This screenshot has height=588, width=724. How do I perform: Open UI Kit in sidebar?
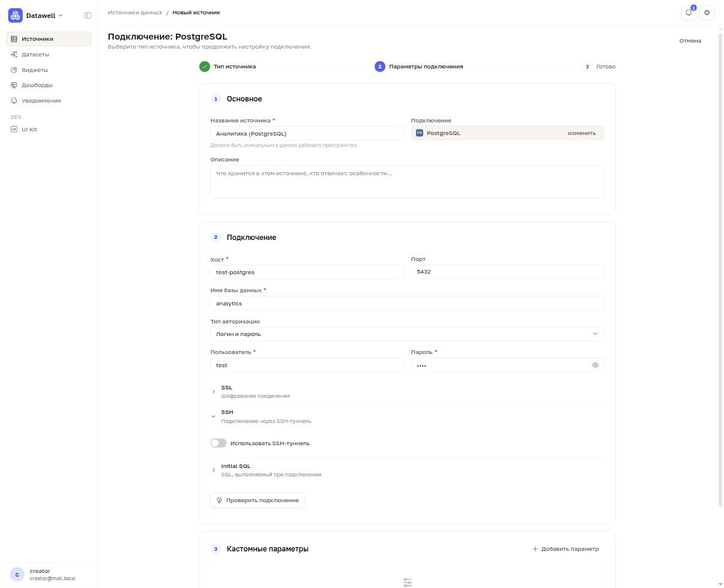point(49,130)
